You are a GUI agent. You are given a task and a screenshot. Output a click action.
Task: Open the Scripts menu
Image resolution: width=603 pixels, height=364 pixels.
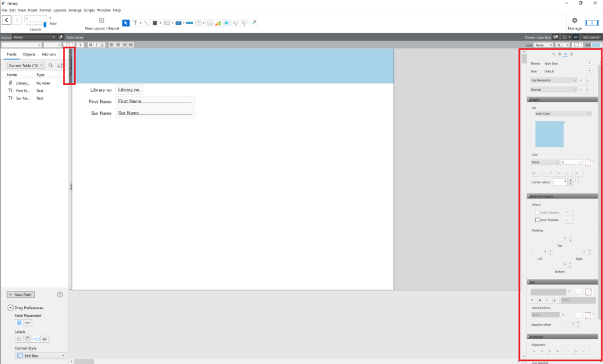pos(89,9)
